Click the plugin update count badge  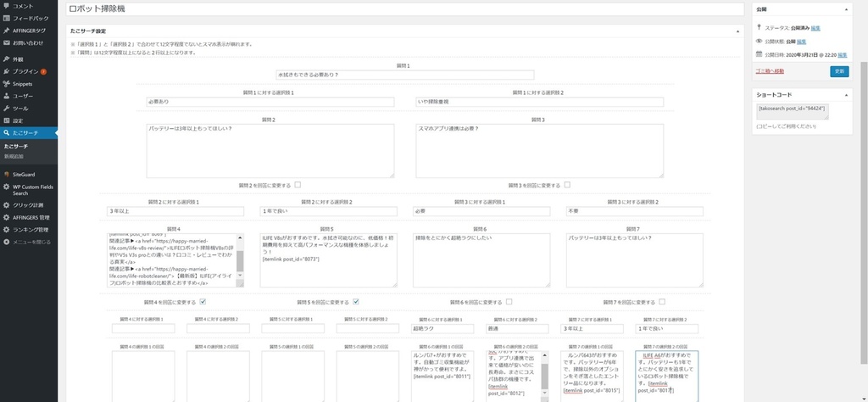(x=43, y=71)
